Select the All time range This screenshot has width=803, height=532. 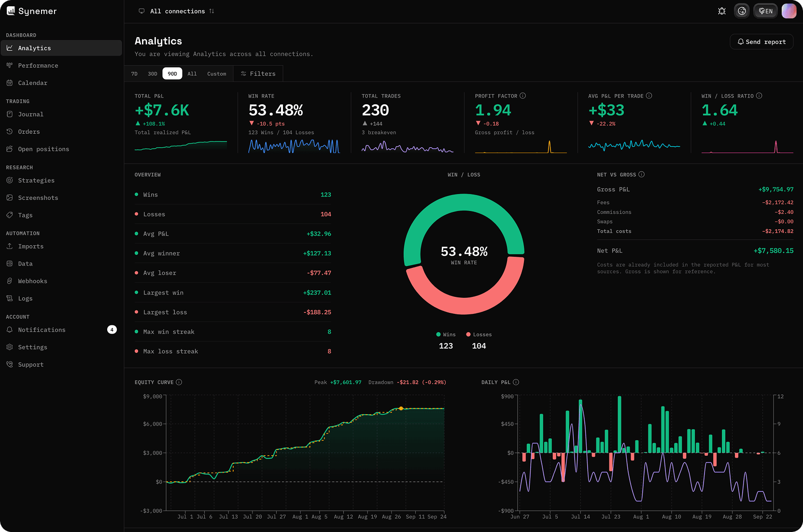(192, 74)
